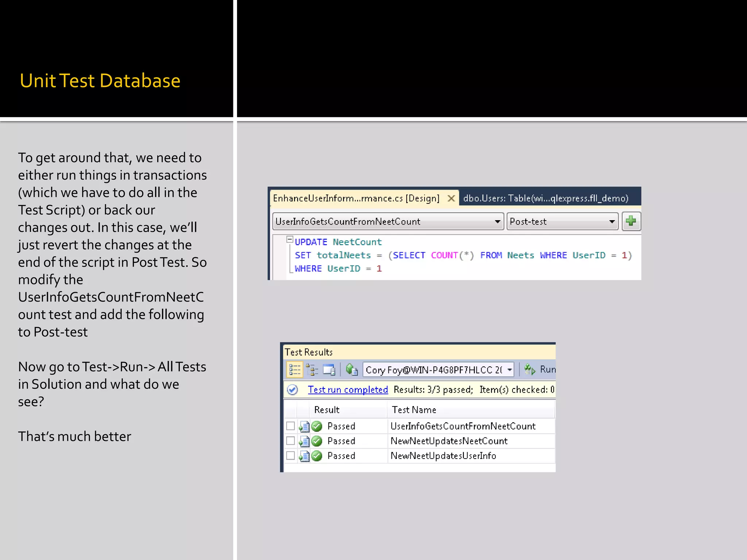Screen dimensions: 747x560
Task: Click test document icon for NewNeetUpdatesNeetCount row
Action: [x=304, y=441]
